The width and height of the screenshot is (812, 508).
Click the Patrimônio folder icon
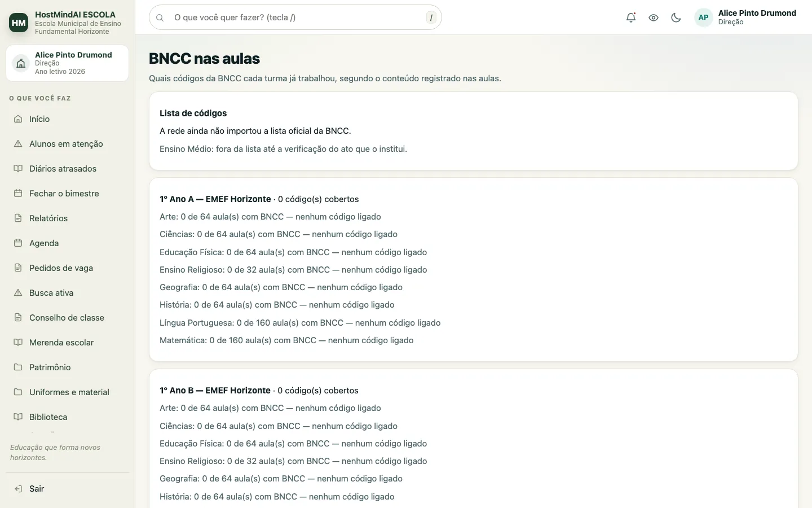[x=18, y=367]
